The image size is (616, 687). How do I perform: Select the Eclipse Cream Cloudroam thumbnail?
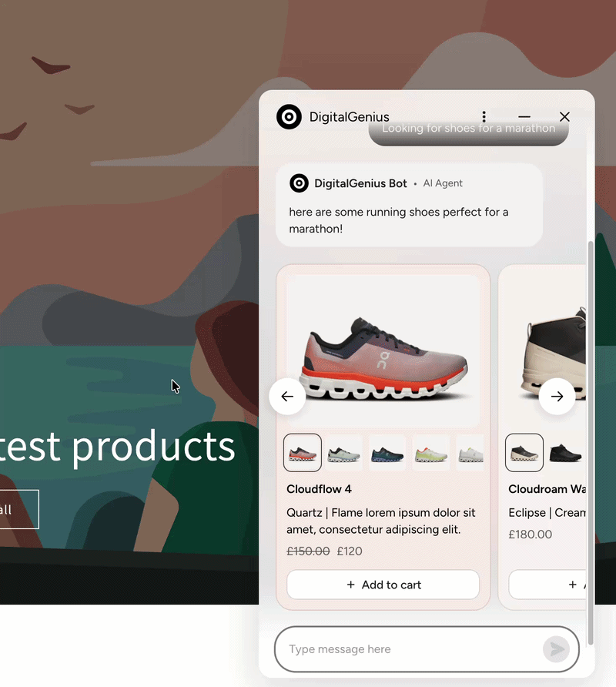[x=524, y=453]
